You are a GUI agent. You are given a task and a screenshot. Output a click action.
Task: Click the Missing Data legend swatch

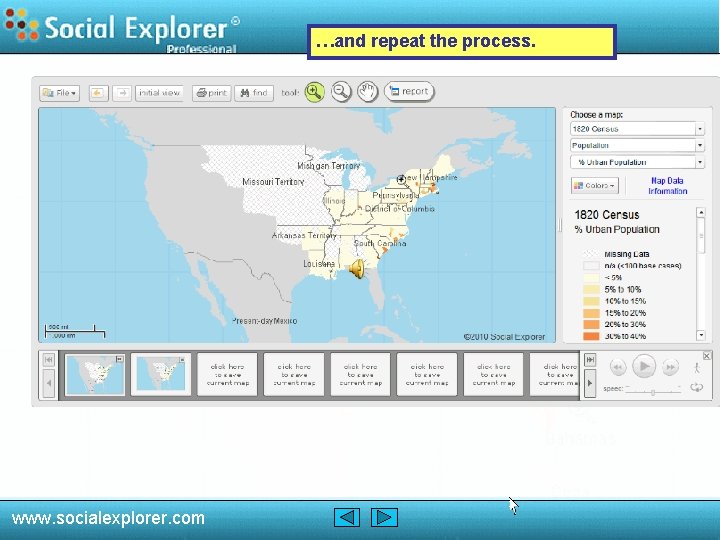tap(591, 254)
